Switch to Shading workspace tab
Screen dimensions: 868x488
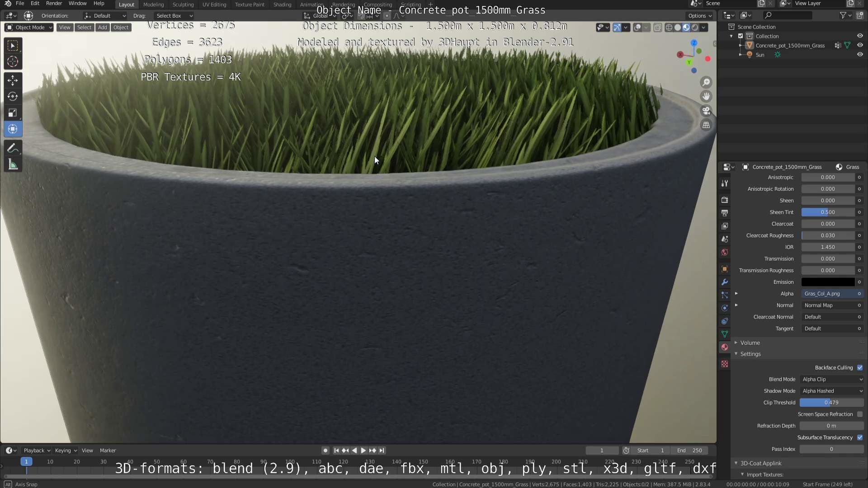coord(282,5)
